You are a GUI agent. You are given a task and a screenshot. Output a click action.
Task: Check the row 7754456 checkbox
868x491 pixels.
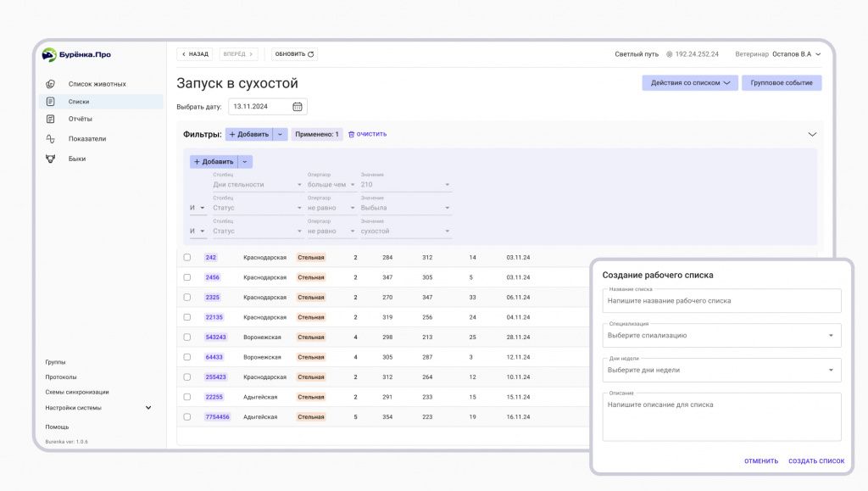tap(187, 417)
